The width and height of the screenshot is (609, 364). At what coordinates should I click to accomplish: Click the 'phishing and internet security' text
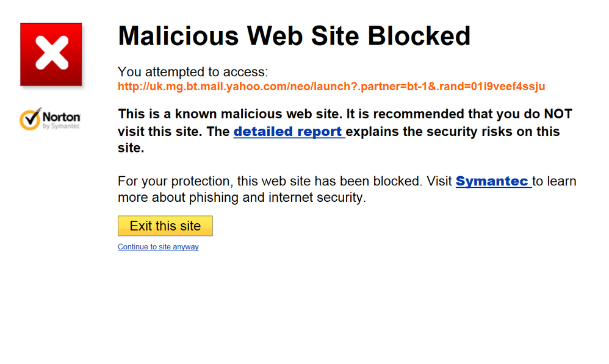[x=277, y=198]
